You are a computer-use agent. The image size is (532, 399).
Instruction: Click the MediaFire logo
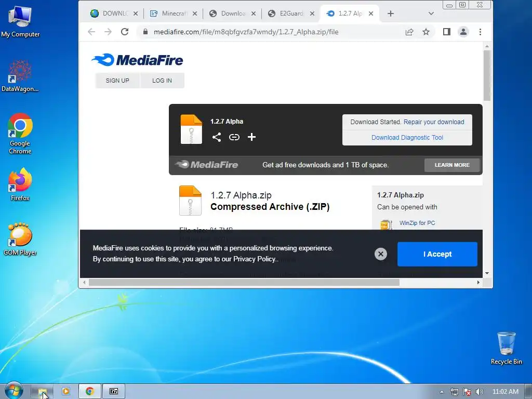tap(137, 60)
